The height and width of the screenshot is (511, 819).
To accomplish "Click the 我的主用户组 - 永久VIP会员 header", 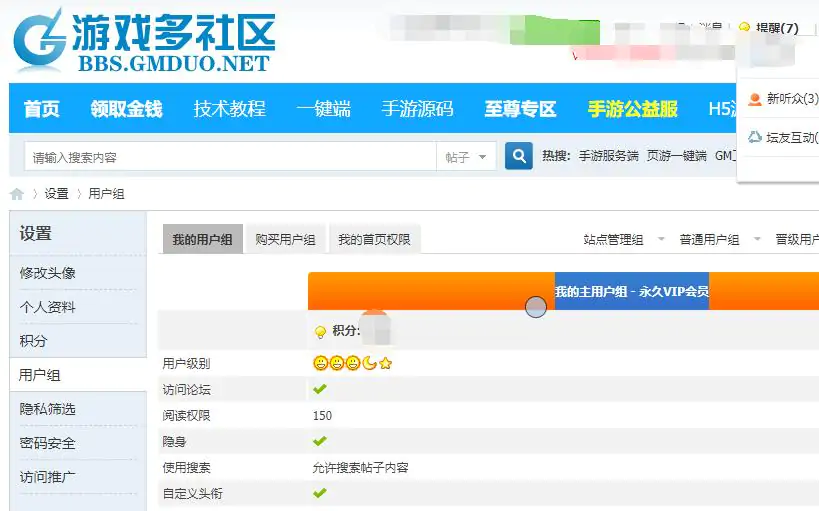I will tap(631, 291).
